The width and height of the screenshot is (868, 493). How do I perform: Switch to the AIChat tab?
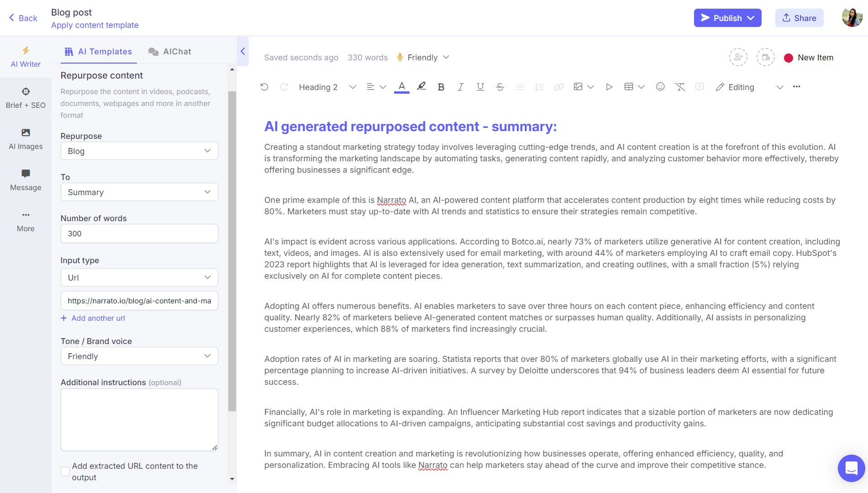point(169,51)
